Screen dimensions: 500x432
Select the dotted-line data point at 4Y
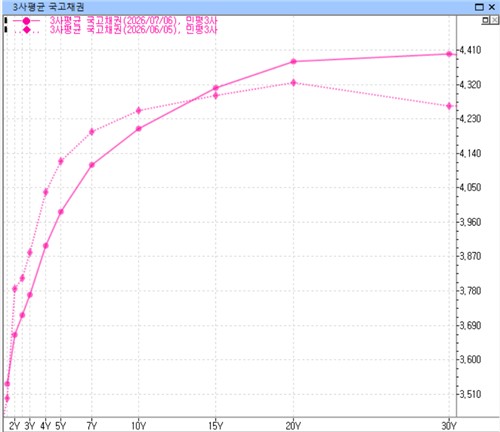pos(46,192)
